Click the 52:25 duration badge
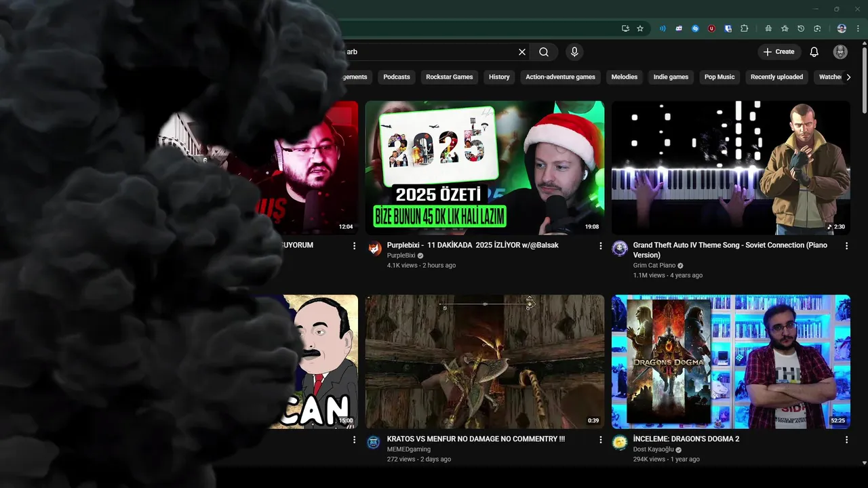The height and width of the screenshot is (488, 868). click(838, 421)
